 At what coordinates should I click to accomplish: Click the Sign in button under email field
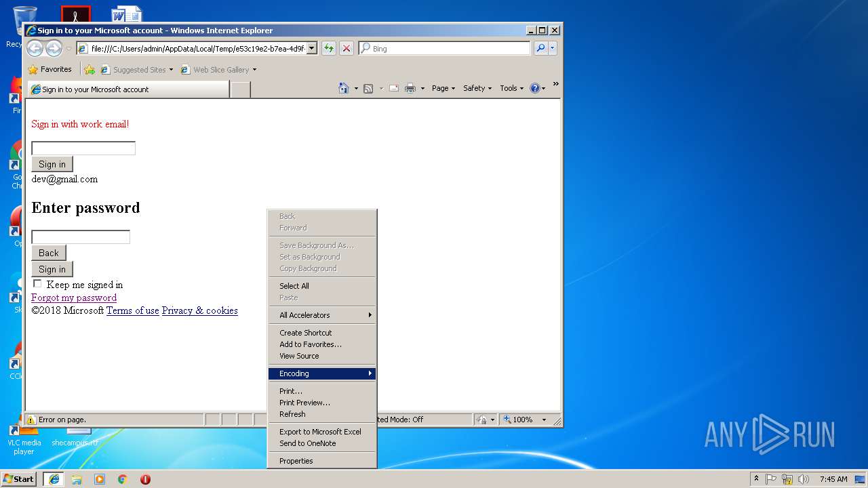[52, 164]
